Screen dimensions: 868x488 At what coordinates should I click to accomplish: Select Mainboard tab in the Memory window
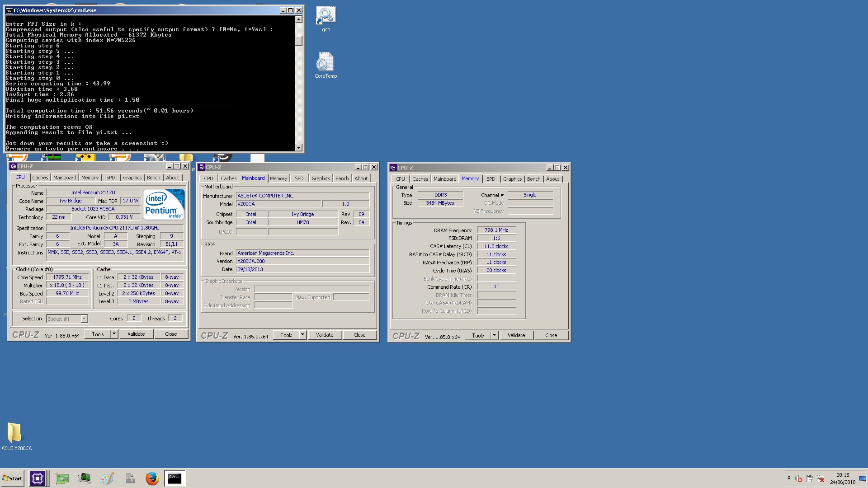pyautogui.click(x=445, y=179)
